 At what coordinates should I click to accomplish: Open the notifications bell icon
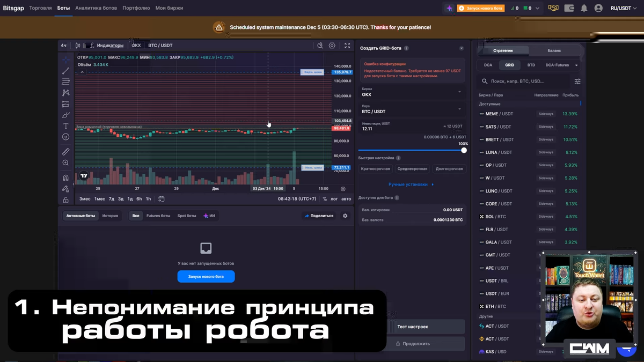pos(584,8)
